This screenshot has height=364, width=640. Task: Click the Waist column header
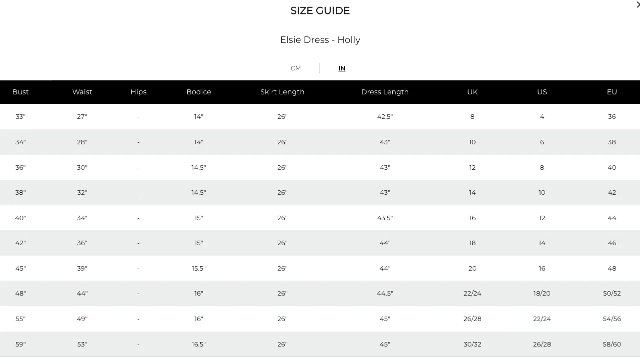[x=82, y=92]
